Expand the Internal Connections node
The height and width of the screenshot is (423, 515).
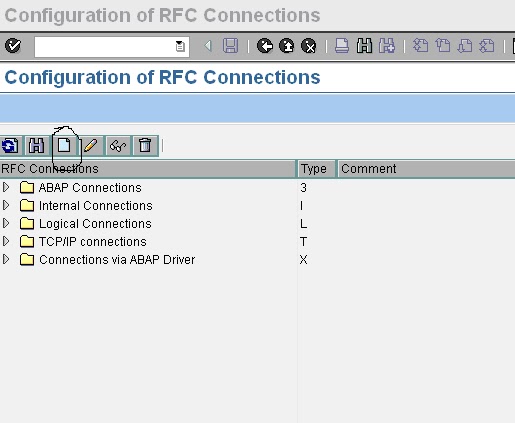(6, 205)
